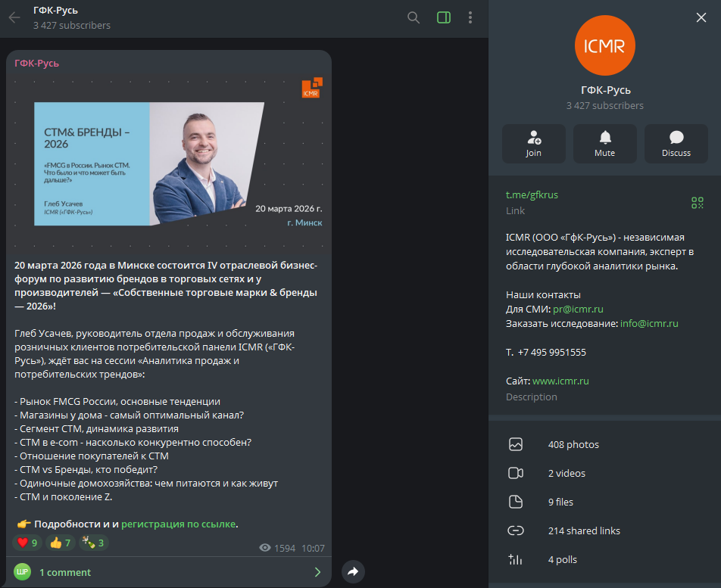
Task: Click the phone number +7 495 9951555
Action: (x=552, y=353)
